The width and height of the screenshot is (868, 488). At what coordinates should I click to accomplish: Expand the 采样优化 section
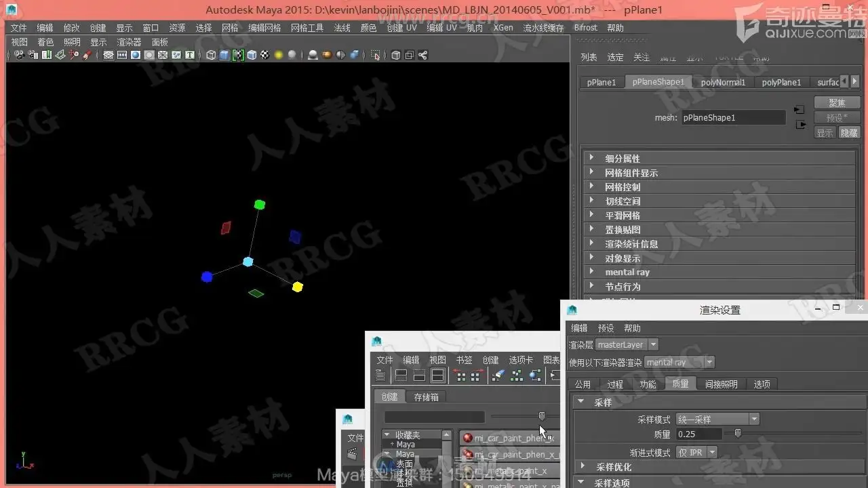point(719,467)
